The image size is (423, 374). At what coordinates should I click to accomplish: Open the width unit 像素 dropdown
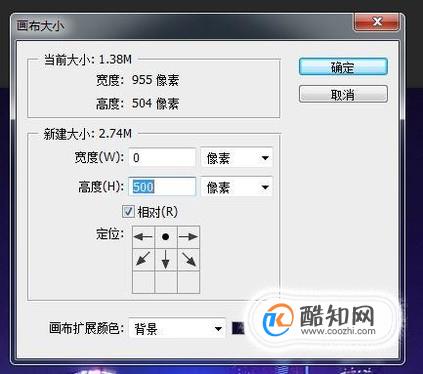(x=236, y=157)
